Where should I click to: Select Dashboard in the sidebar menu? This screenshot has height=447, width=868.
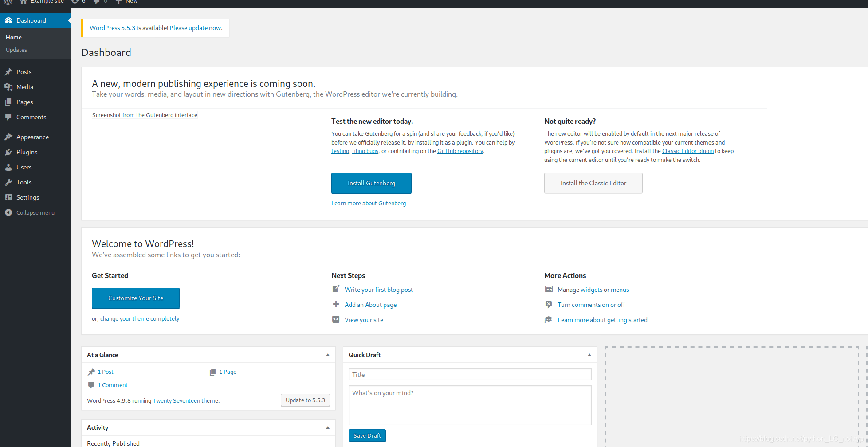[35, 20]
